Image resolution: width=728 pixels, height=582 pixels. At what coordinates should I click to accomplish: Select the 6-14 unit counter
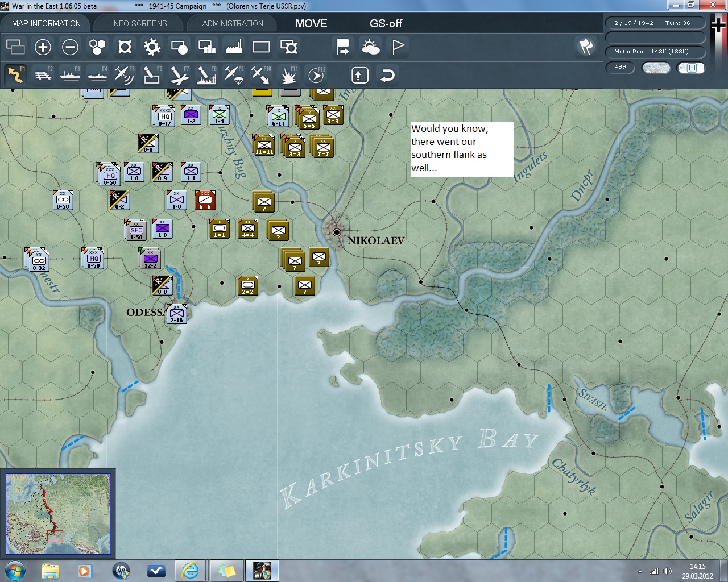click(x=278, y=116)
